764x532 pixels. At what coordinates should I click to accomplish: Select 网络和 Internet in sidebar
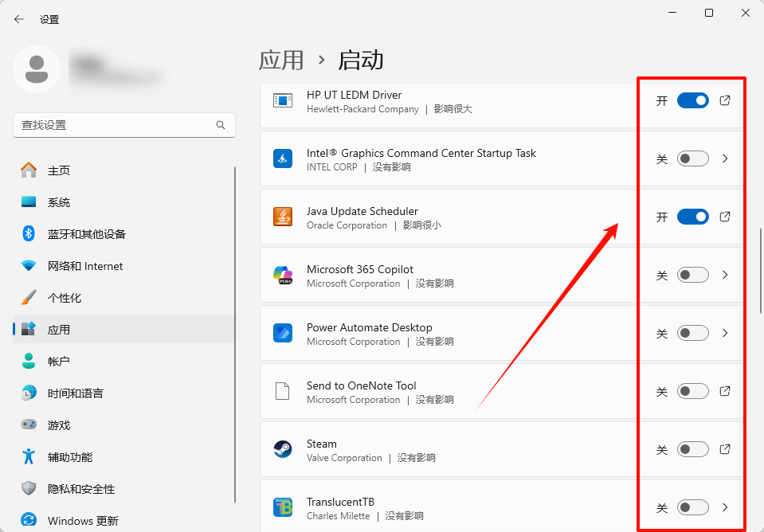coord(123,266)
